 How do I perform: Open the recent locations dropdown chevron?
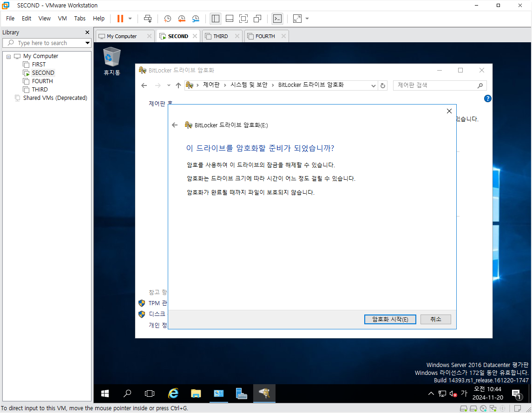click(x=169, y=85)
